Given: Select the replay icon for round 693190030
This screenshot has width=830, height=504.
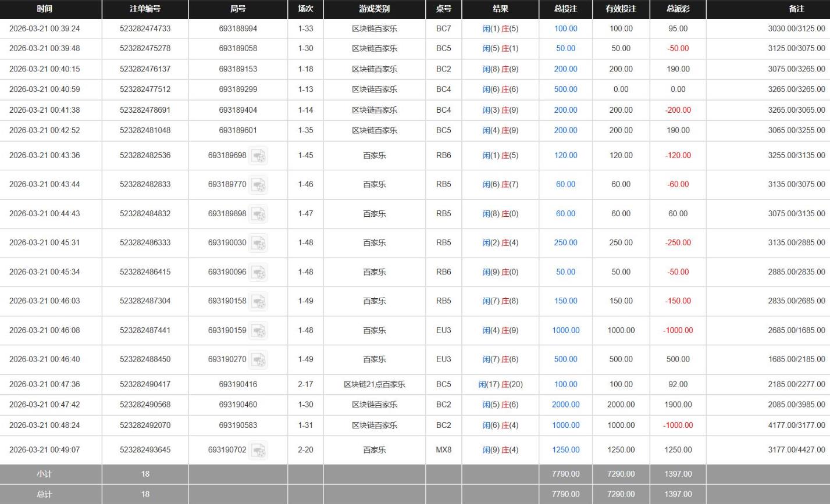Looking at the screenshot, I should pyautogui.click(x=258, y=242).
